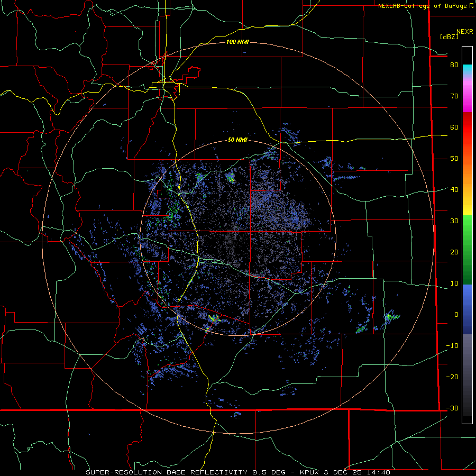Pick the blue segment of the color bar

coord(467,309)
